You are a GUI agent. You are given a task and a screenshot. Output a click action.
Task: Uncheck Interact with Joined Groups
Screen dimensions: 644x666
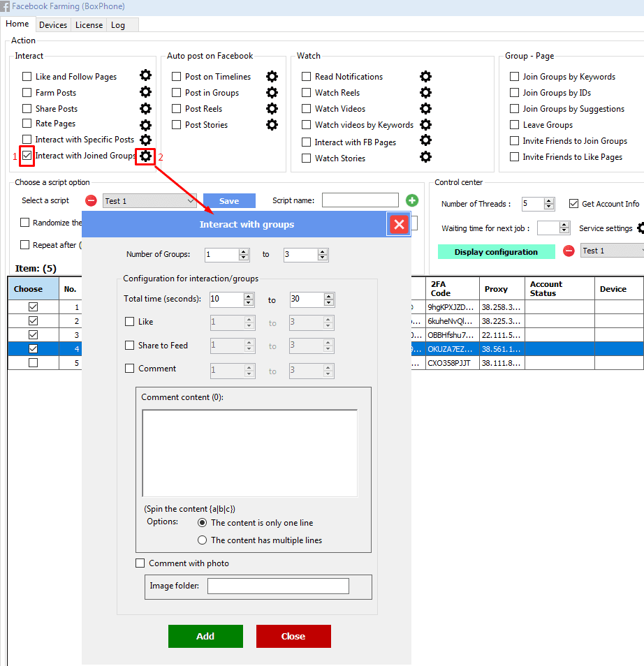click(x=27, y=156)
